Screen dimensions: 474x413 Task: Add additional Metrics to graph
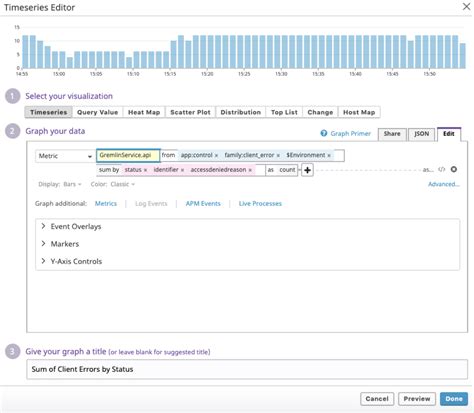106,204
